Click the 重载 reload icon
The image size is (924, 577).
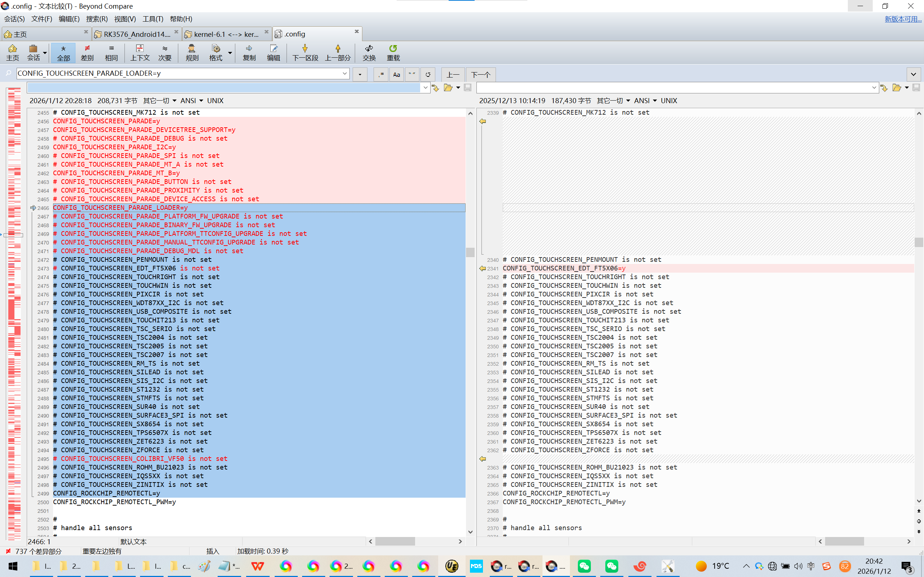pyautogui.click(x=393, y=52)
